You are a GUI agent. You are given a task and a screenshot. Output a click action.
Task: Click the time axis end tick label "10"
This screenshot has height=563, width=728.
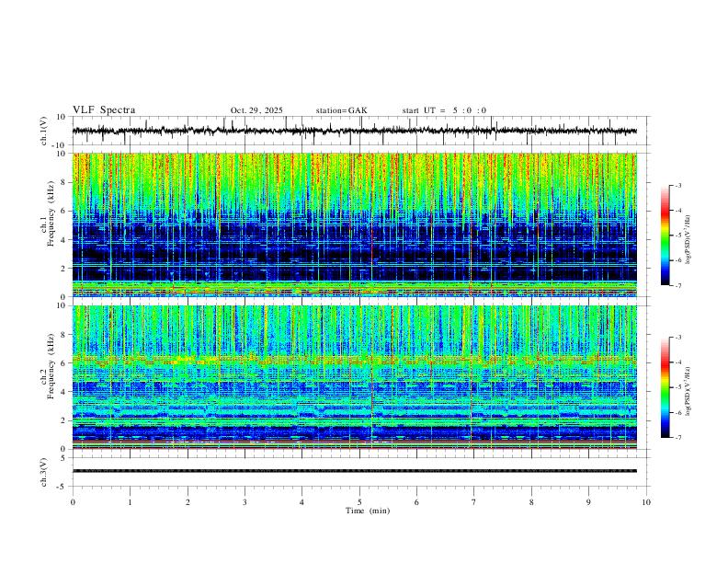646,502
